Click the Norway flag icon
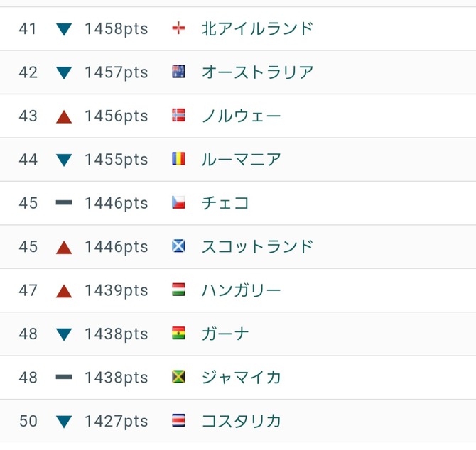The image size is (476, 450). tap(178, 116)
